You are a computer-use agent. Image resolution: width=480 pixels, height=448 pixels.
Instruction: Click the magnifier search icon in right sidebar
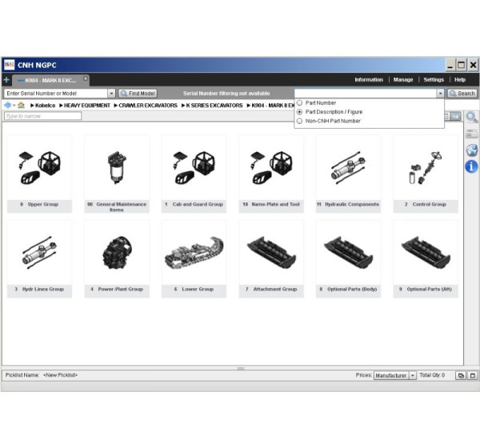click(471, 118)
